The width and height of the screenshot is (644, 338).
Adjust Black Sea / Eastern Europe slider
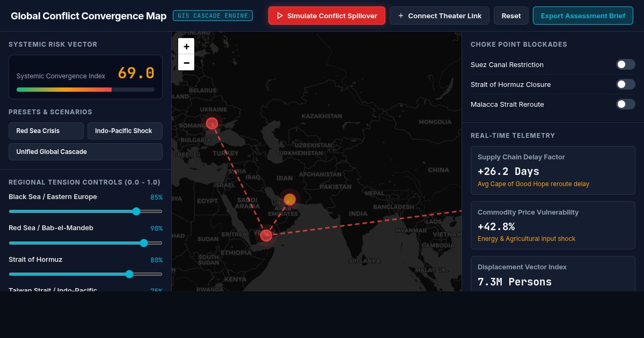(x=85, y=211)
